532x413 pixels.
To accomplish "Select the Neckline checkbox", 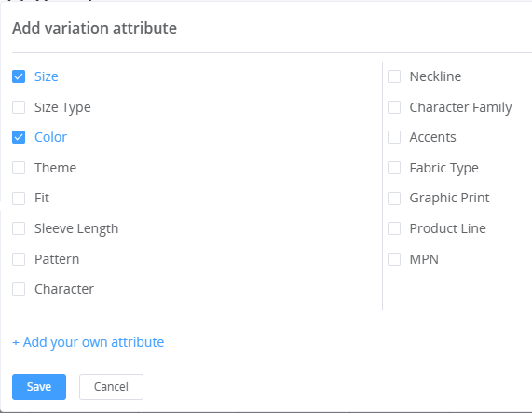I will coord(394,76).
